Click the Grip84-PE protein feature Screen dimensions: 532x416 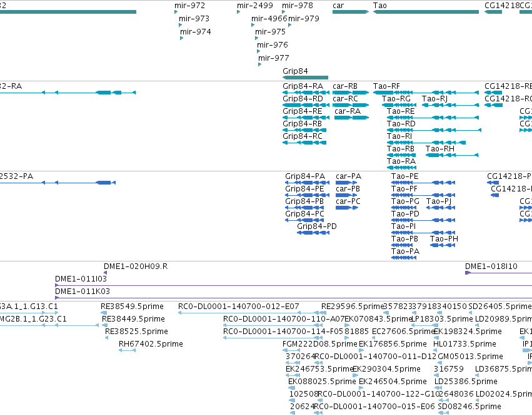pos(307,195)
